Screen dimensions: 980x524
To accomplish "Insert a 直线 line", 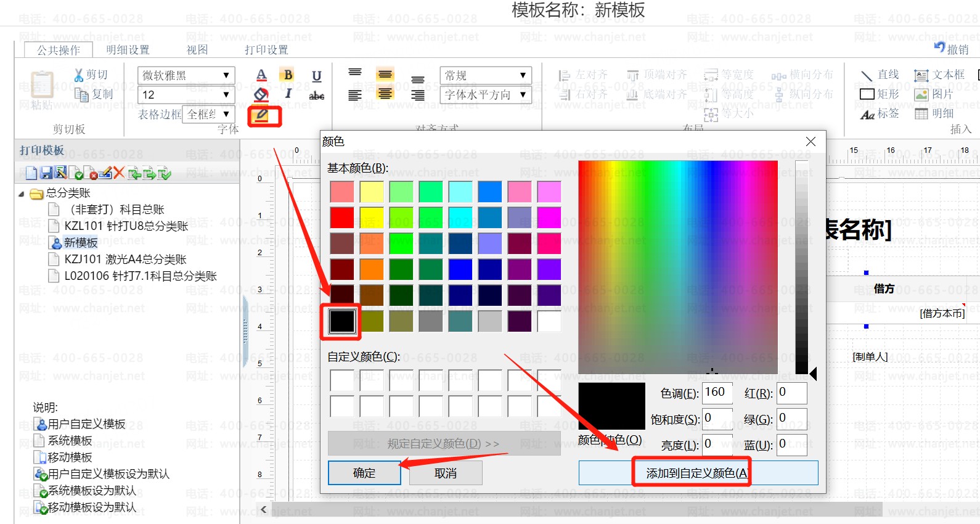I will [x=880, y=75].
